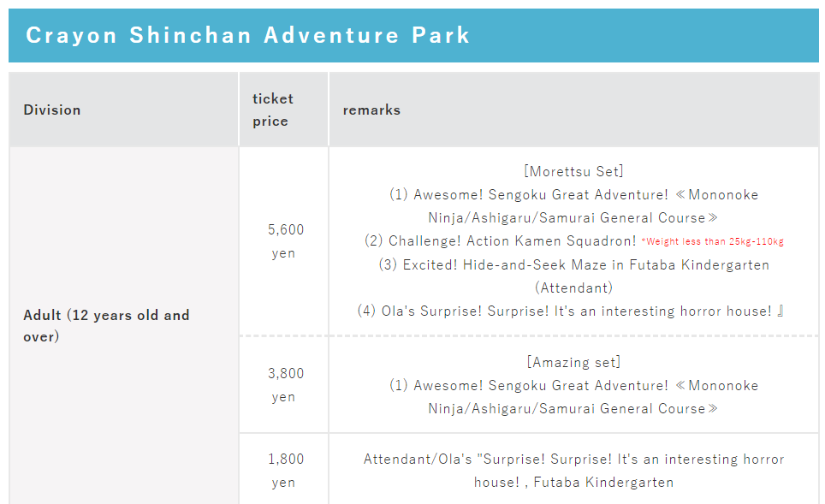This screenshot has height=504, width=825.
Task: Click the Challenge! Action Kamen Squadron! line
Action: [501, 241]
